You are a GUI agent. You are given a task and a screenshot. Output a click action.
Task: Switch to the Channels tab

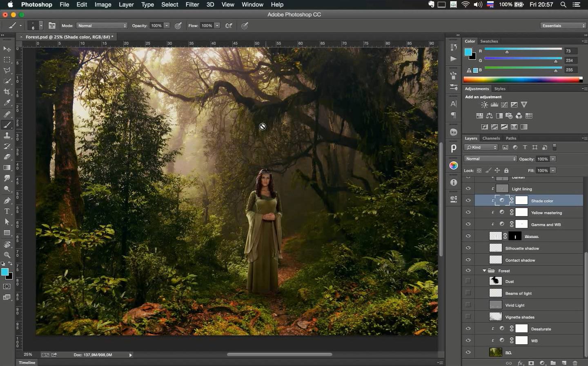click(491, 138)
